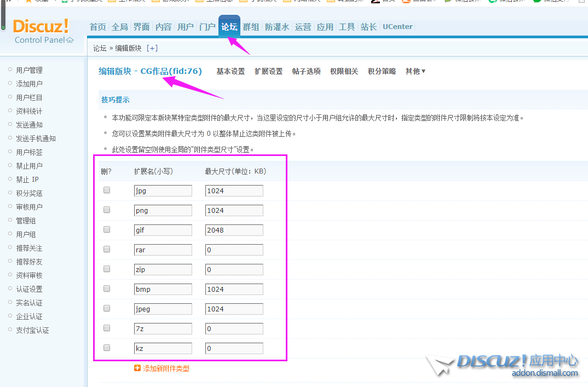The width and height of the screenshot is (588, 387).
Task: Select 禁止 IP in the left menu
Action: click(x=27, y=180)
